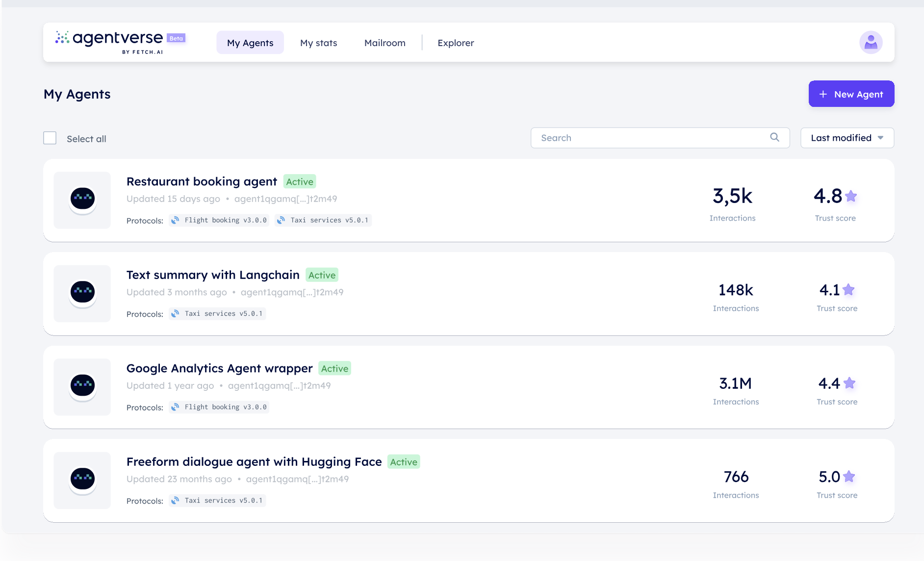
Task: Click into the Search input field
Action: tap(660, 138)
